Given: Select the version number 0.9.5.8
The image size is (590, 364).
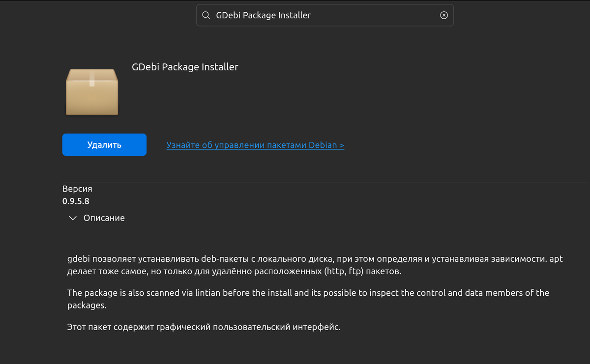Looking at the screenshot, I should [x=76, y=201].
